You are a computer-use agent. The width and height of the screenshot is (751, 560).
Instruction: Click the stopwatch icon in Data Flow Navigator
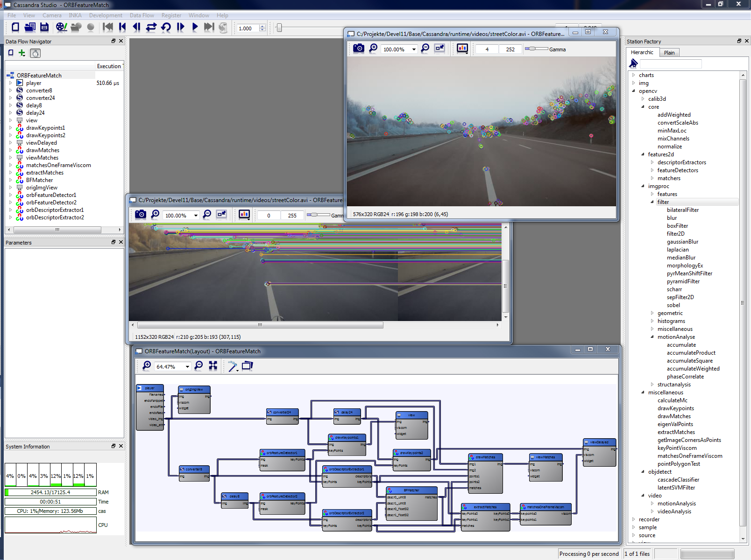(x=35, y=53)
